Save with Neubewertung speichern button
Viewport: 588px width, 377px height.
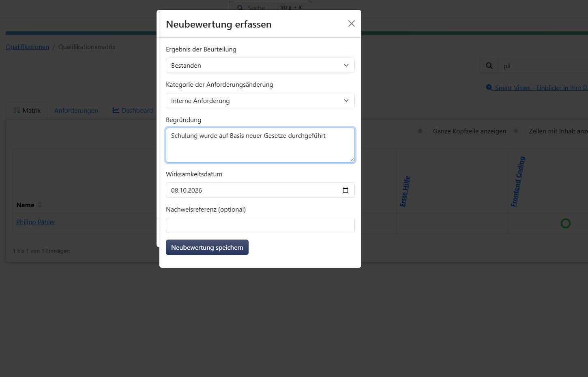coord(207,247)
